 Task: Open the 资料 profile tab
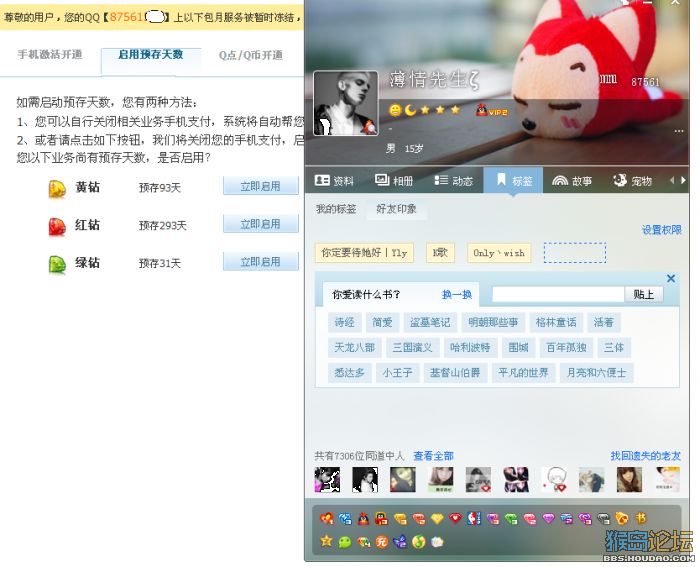pyautogui.click(x=334, y=181)
